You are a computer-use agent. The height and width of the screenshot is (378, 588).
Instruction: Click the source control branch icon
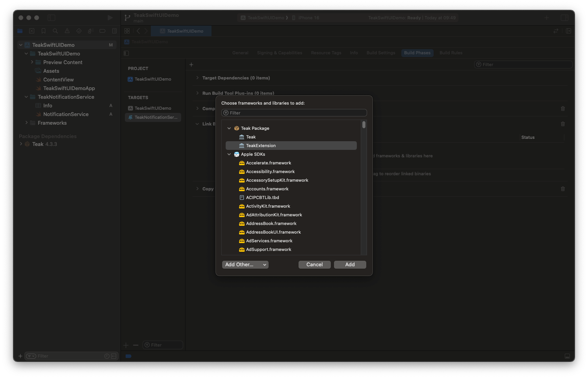pos(127,18)
